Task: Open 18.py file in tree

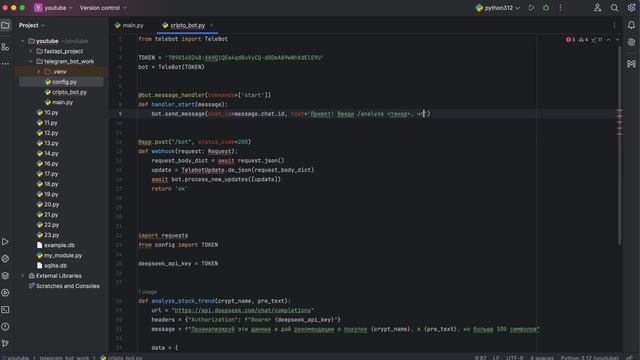Action: click(x=47, y=184)
